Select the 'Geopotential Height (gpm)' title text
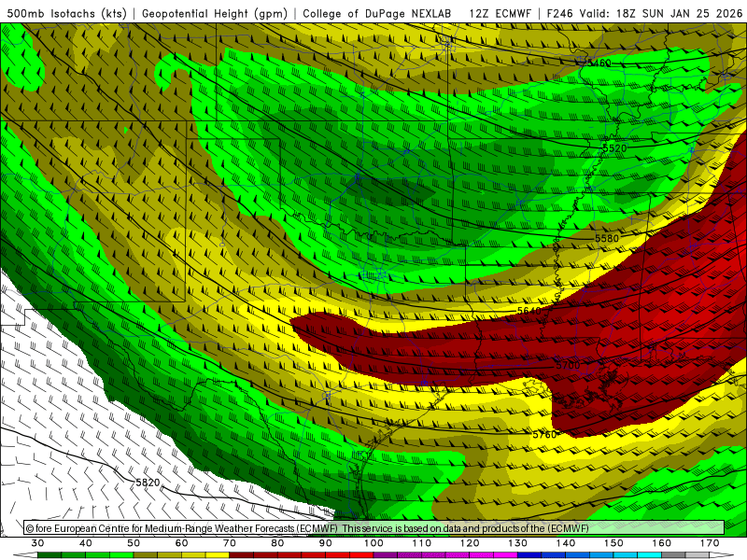Screen dimensions: 747x560 [x=215, y=13]
